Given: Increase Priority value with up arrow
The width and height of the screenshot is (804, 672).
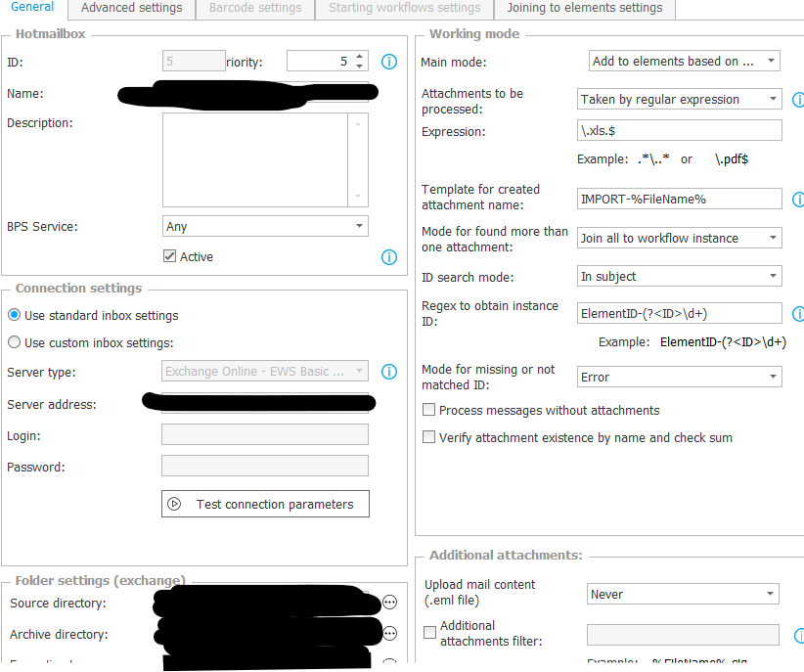Looking at the screenshot, I should click(x=360, y=57).
